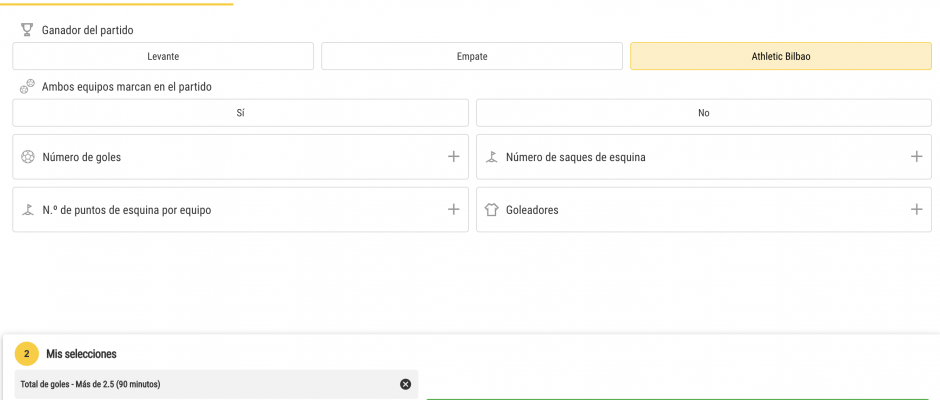The height and width of the screenshot is (400, 940).
Task: Click the Número de goles label
Action: [x=82, y=158]
